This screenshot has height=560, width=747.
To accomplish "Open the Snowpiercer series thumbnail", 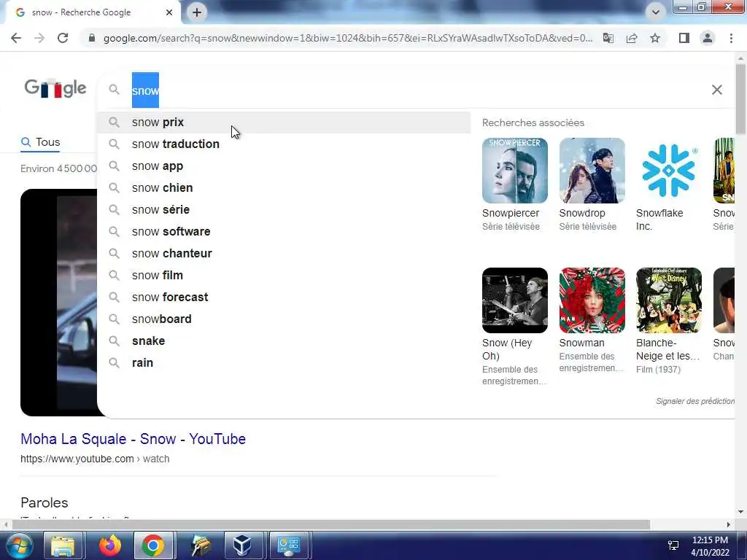I will [x=514, y=171].
